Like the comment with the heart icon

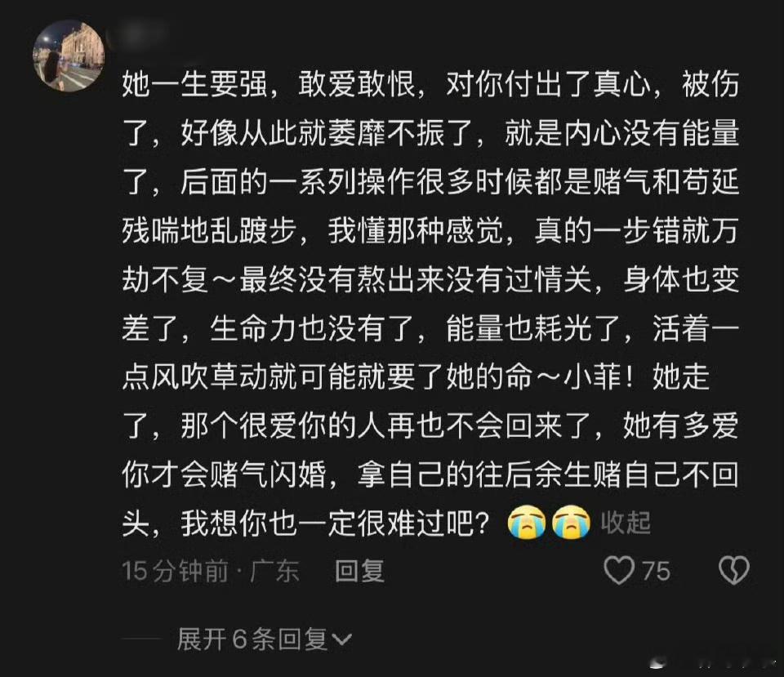click(619, 571)
